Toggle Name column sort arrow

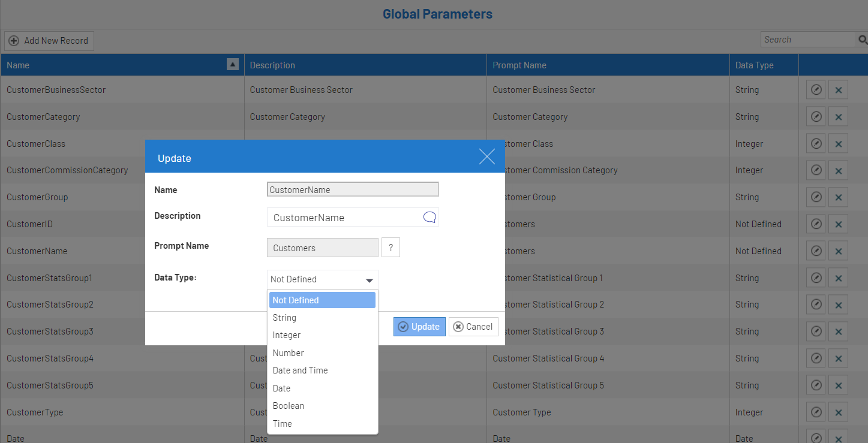tap(233, 65)
